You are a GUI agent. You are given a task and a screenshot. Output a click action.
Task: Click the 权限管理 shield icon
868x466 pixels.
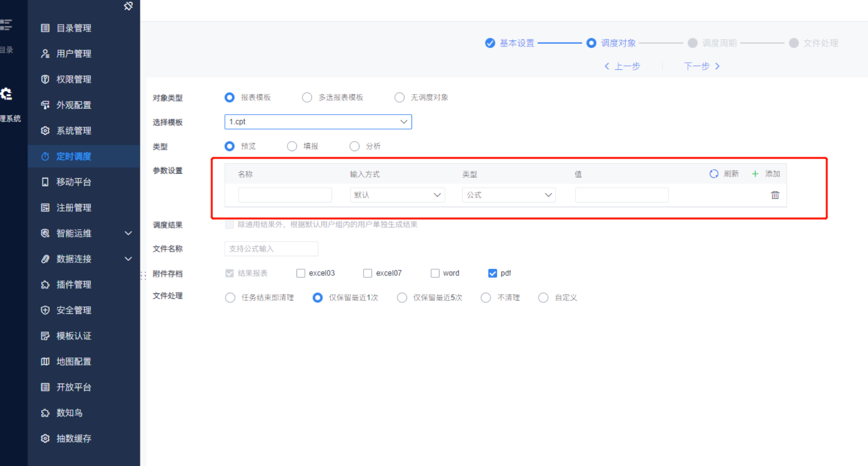click(45, 79)
